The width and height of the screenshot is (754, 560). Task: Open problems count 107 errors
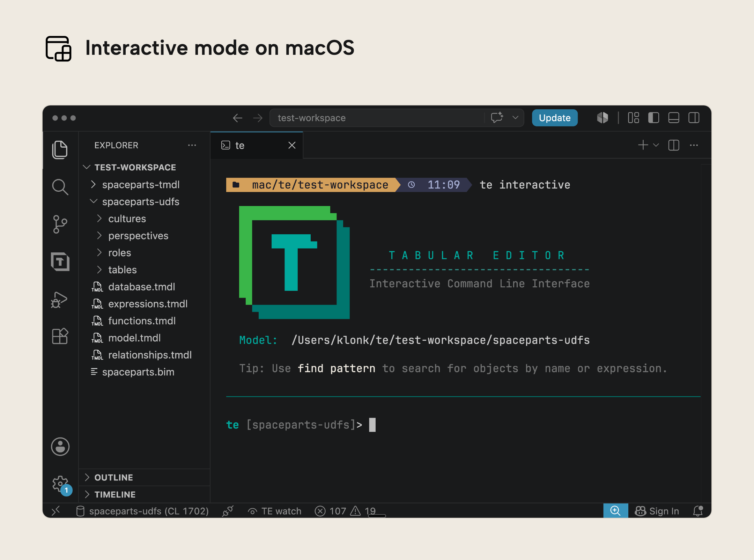click(x=330, y=511)
